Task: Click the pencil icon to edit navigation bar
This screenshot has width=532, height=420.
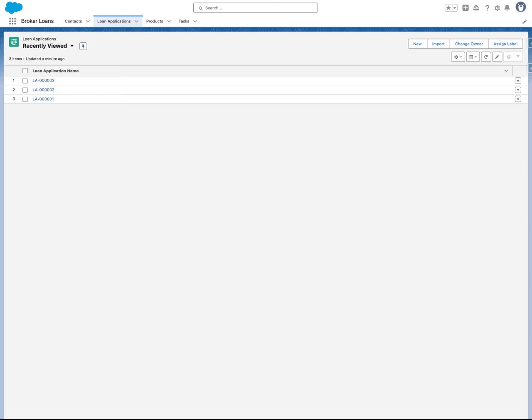Action: pyautogui.click(x=525, y=22)
